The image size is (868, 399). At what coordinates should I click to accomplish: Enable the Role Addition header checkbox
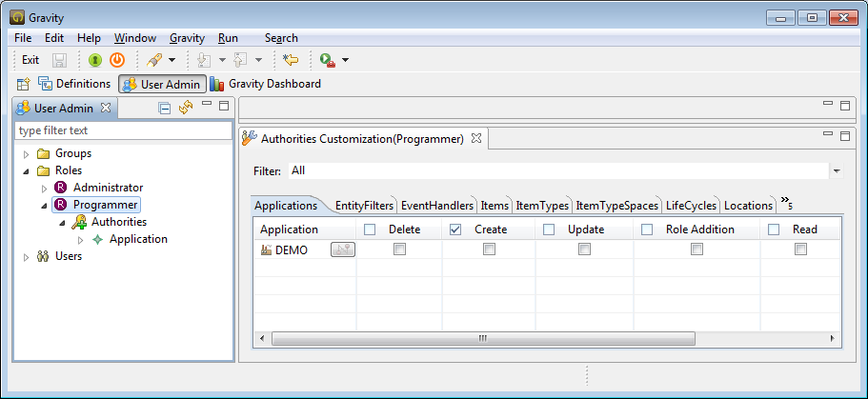pos(647,229)
